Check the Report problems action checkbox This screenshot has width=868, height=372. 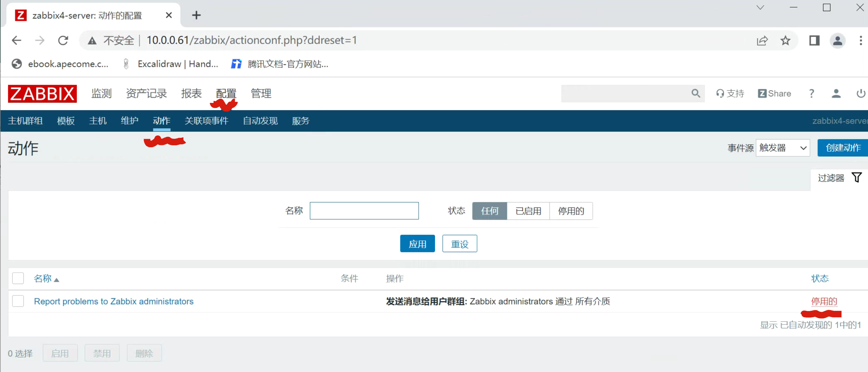click(x=18, y=301)
